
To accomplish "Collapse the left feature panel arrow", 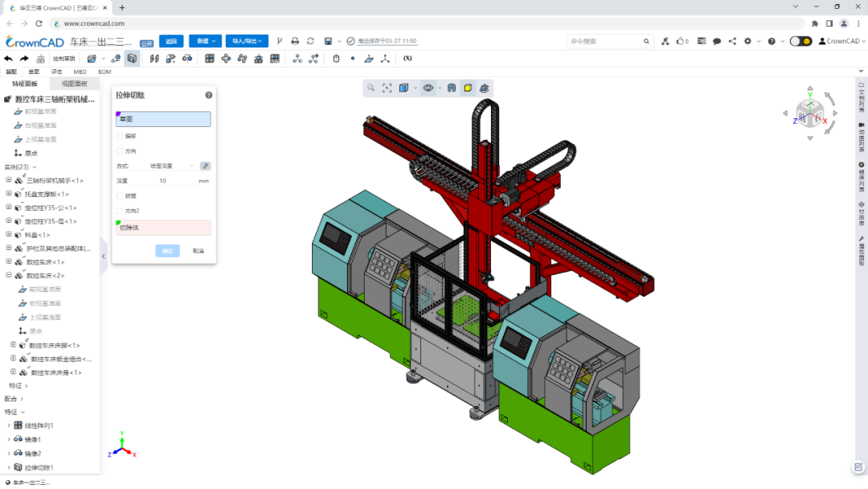I will (104, 257).
